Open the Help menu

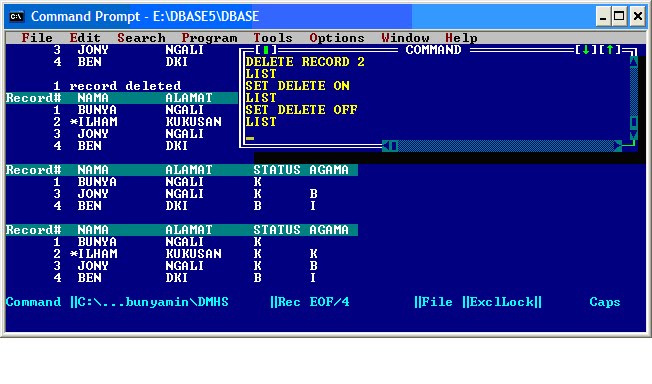(x=461, y=38)
